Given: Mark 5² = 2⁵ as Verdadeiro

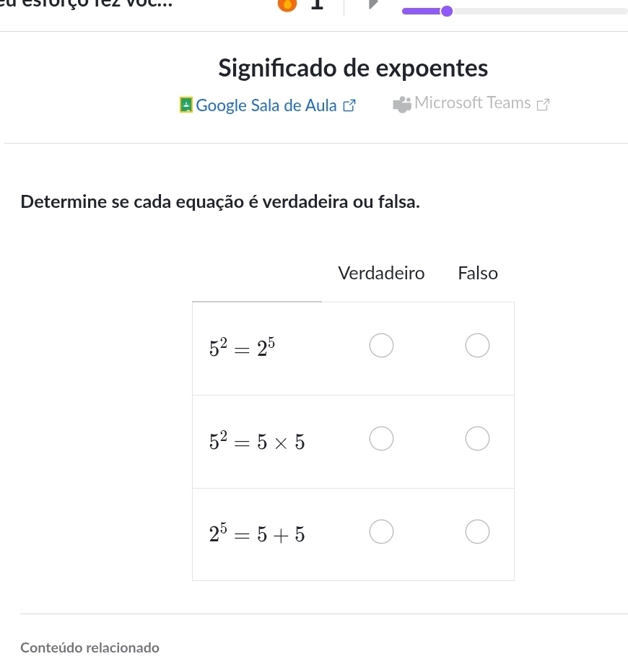Looking at the screenshot, I should pos(382,346).
